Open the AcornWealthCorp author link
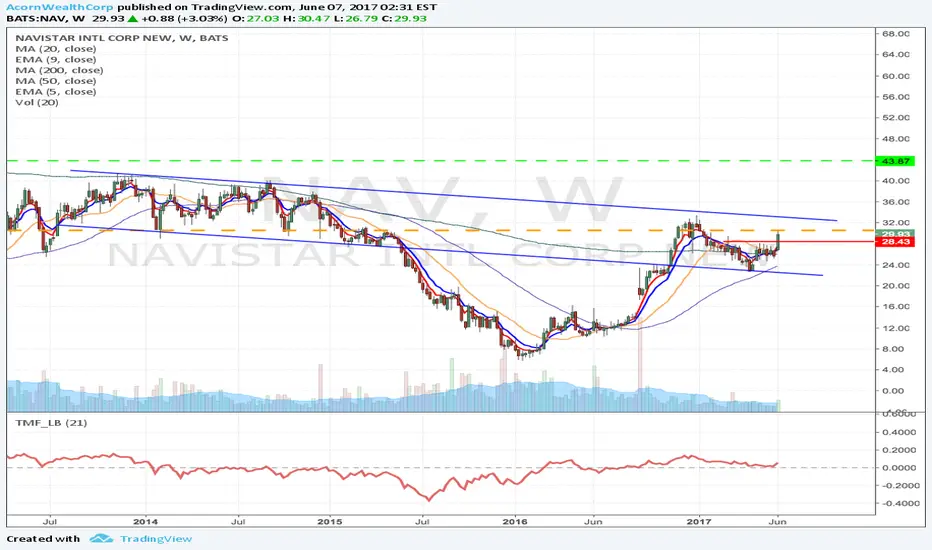Image resolution: width=932 pixels, height=550 pixels. pos(59,7)
